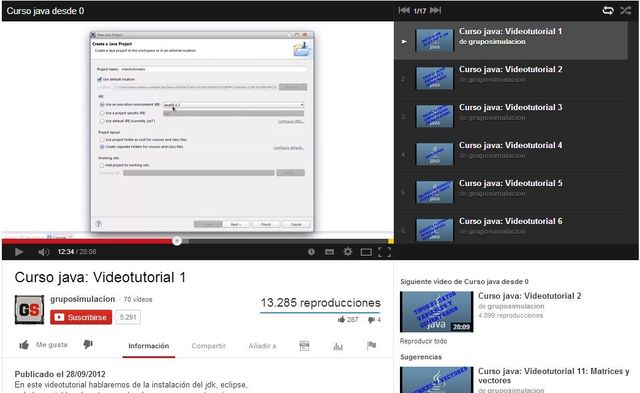Select Curso java: Videotutorial 3 in playlist
Viewport: 640px width, 393px height.
[x=511, y=116]
